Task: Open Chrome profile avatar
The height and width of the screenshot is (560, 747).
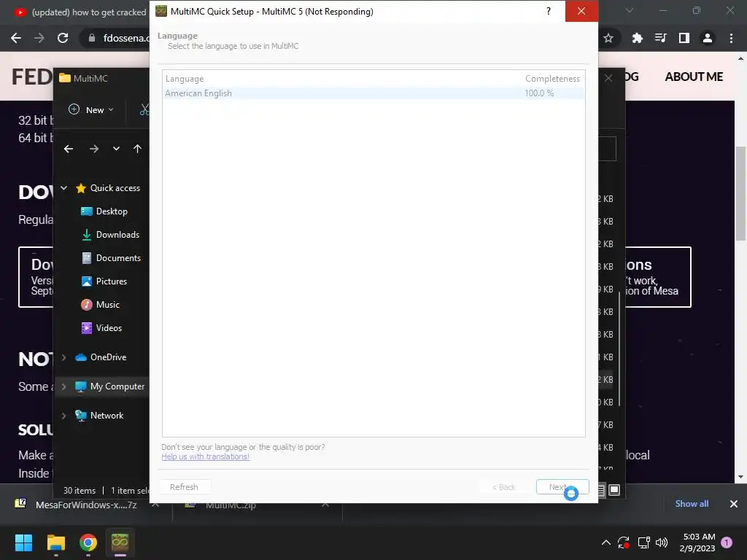Action: (708, 38)
